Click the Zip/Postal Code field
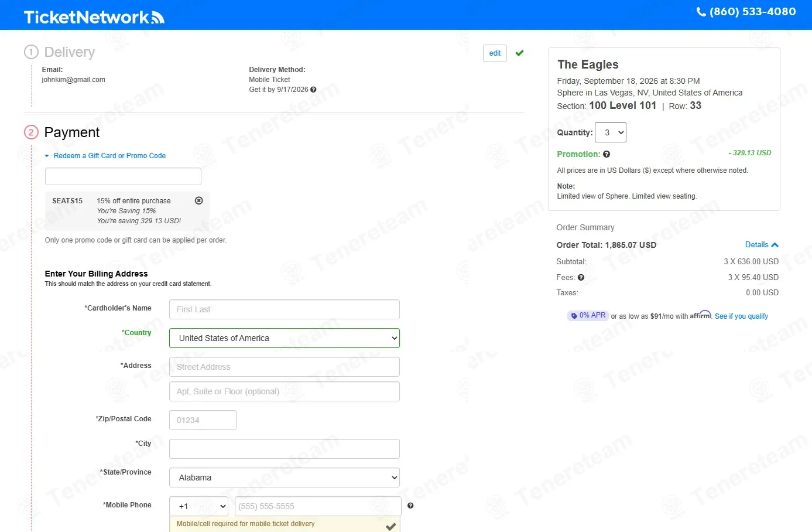The height and width of the screenshot is (532, 812). [x=203, y=420]
